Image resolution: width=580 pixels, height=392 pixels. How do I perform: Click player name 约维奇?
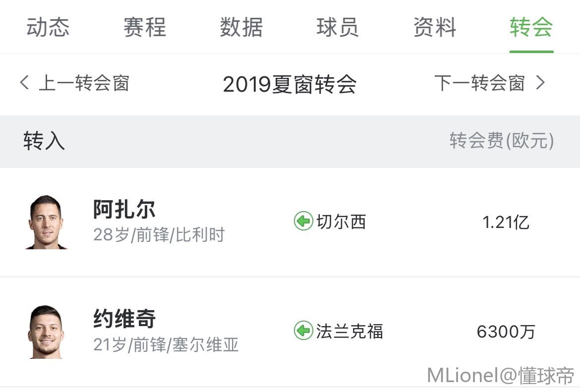(124, 319)
